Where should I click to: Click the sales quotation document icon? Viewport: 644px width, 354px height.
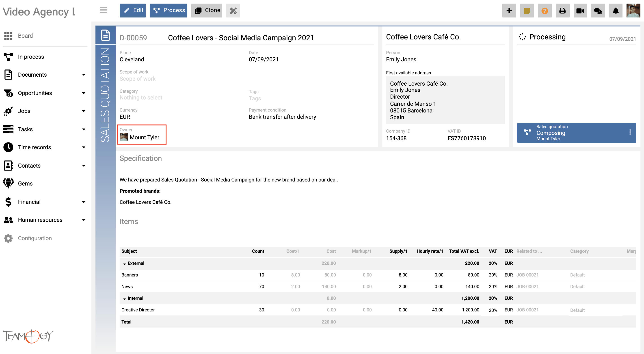(105, 35)
